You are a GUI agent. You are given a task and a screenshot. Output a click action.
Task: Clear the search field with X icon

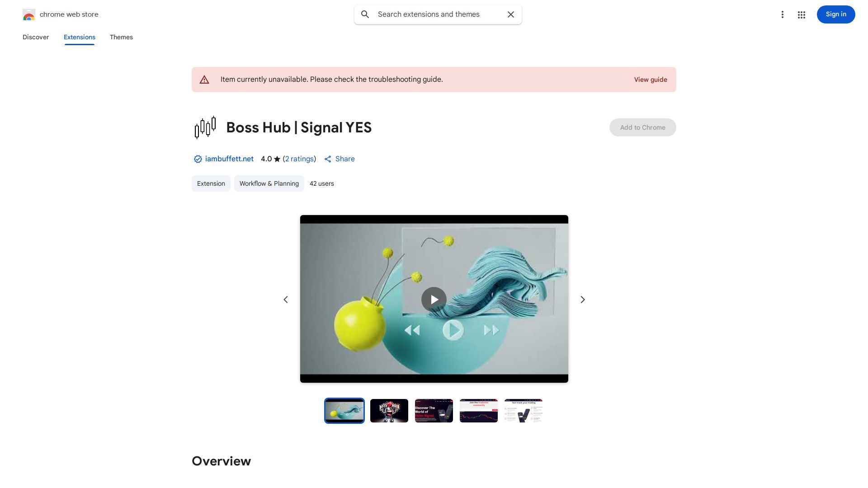point(511,14)
